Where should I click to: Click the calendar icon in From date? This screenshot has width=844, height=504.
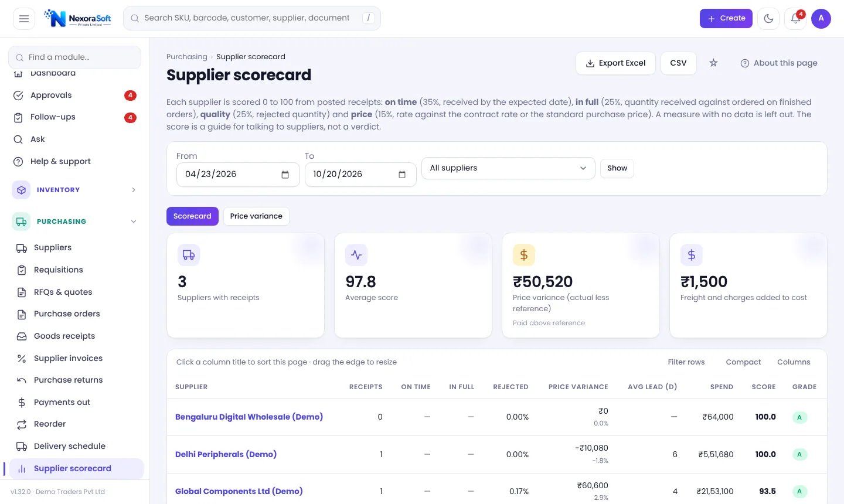(285, 175)
